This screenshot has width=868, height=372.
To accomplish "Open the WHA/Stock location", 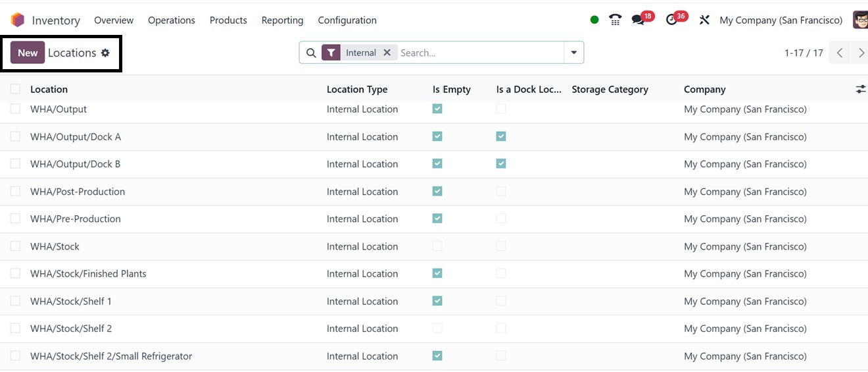I will tap(55, 246).
